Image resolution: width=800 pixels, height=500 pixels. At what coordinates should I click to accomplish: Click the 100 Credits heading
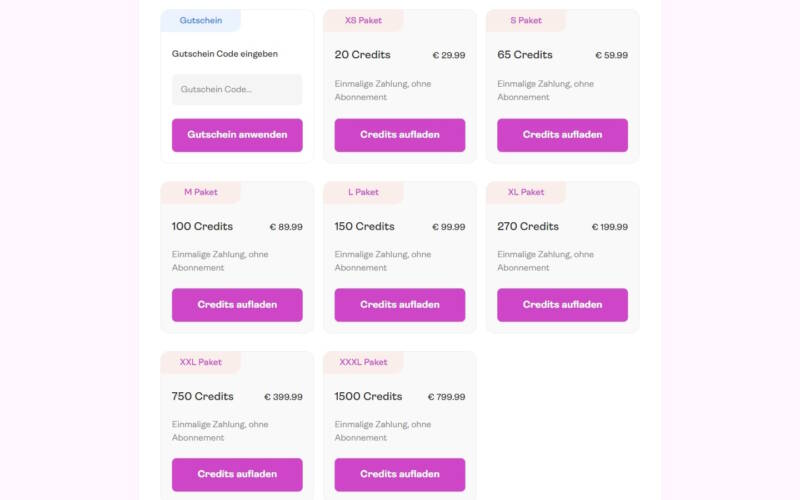[x=201, y=227]
